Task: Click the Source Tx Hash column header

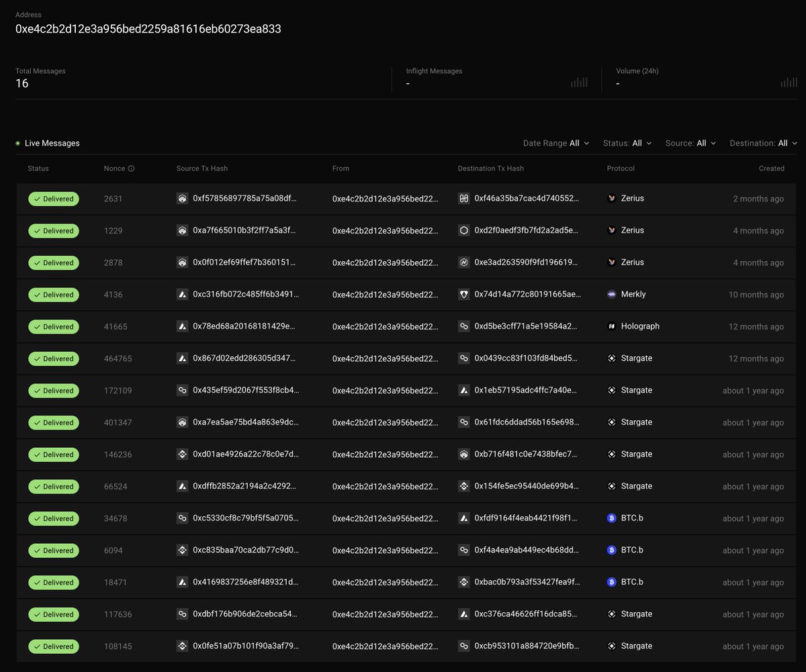Action: point(201,169)
